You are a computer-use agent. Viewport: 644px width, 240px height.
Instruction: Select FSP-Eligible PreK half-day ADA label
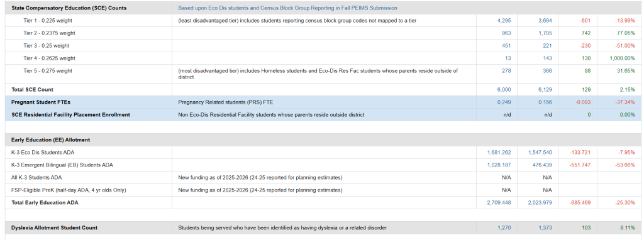tap(69, 190)
